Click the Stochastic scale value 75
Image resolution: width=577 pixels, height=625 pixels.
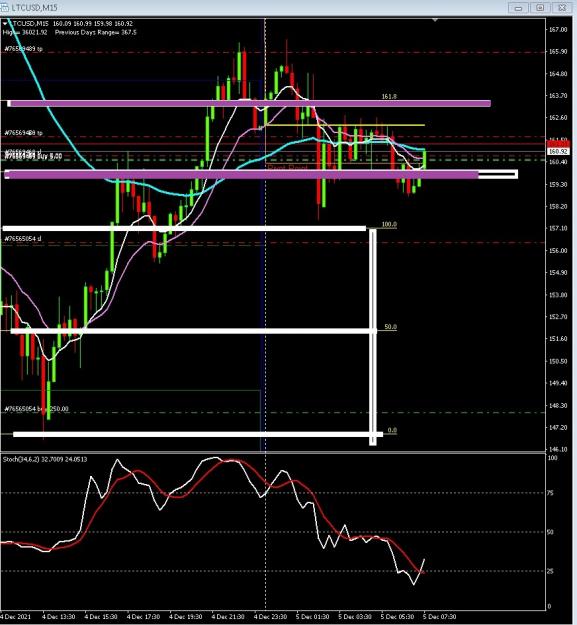click(x=550, y=493)
